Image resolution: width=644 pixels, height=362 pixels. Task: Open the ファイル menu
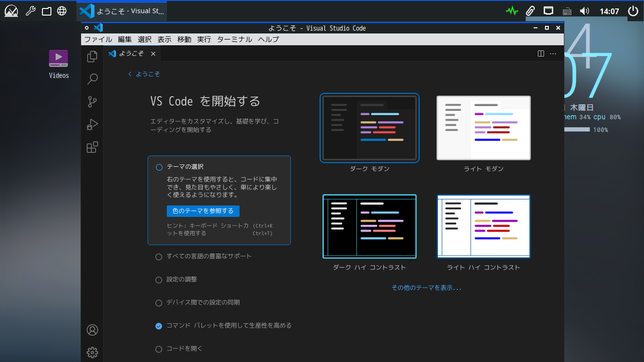(98, 40)
